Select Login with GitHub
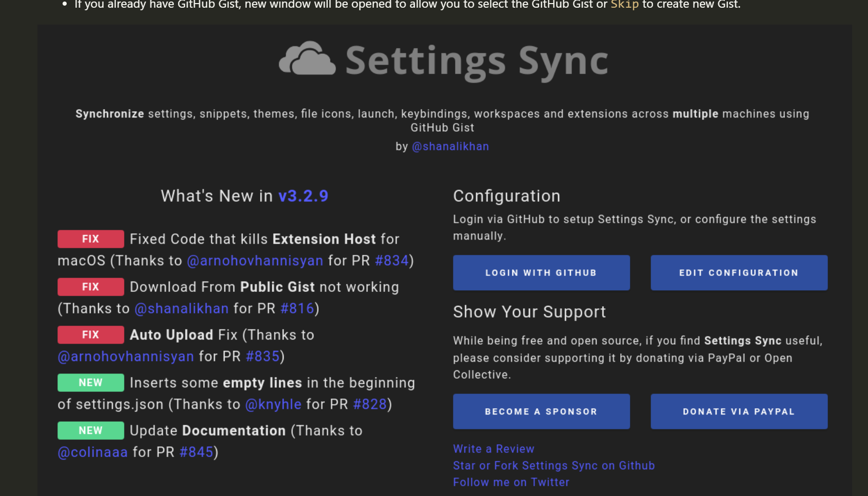 541,272
